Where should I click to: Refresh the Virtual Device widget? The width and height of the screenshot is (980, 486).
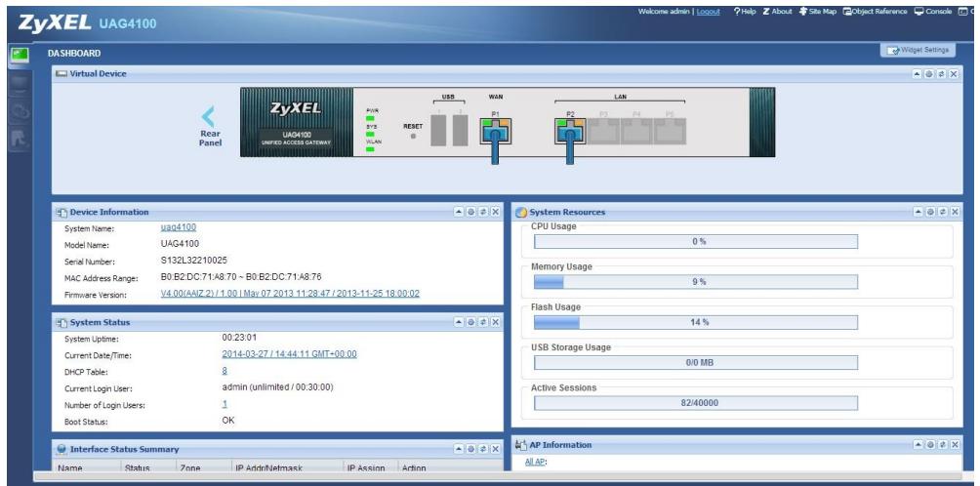click(x=941, y=74)
